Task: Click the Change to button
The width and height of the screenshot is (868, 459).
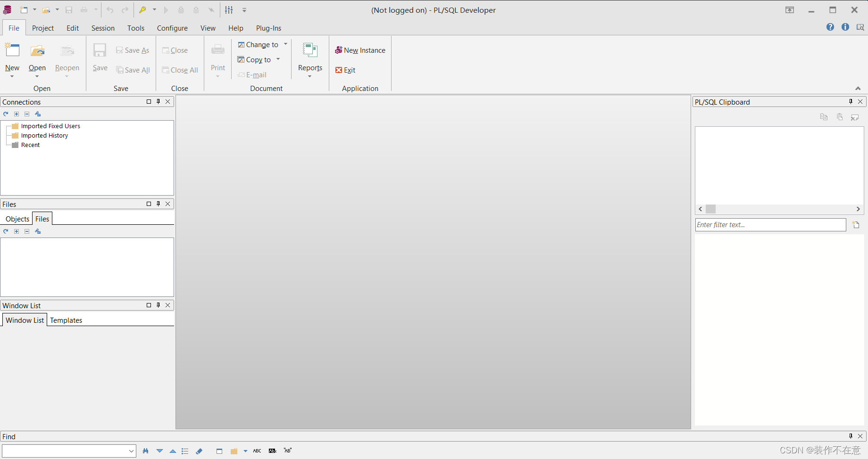Action: click(258, 45)
